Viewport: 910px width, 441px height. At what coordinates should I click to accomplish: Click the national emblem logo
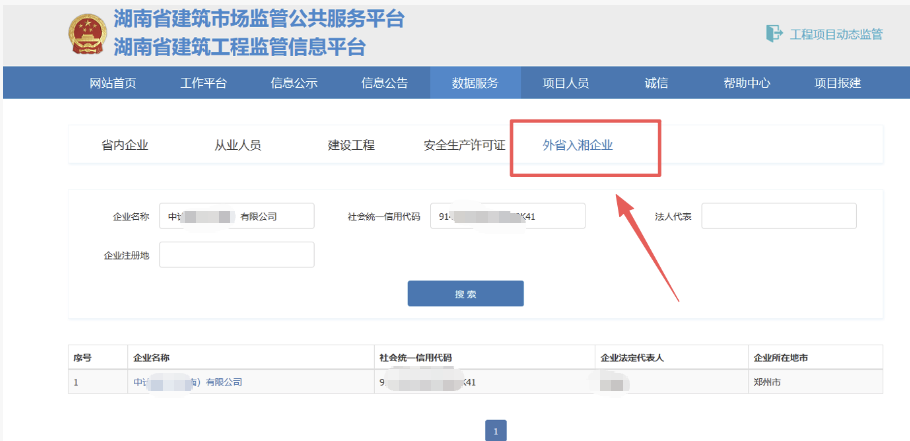[x=87, y=33]
